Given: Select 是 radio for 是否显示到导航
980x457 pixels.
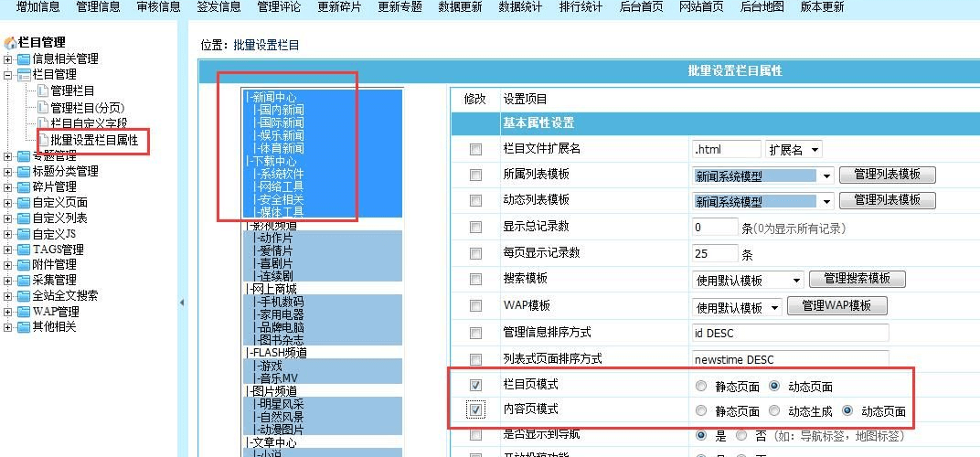Looking at the screenshot, I should pyautogui.click(x=700, y=434).
